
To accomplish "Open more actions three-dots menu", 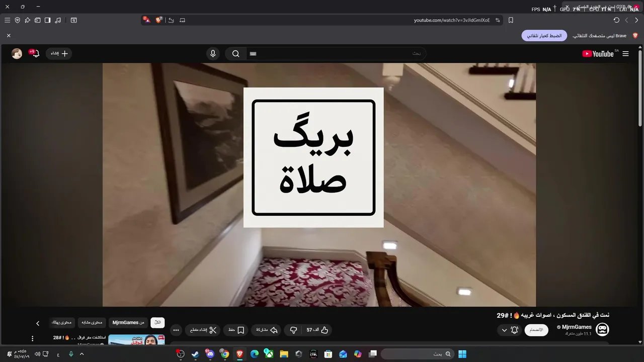I will click(176, 330).
